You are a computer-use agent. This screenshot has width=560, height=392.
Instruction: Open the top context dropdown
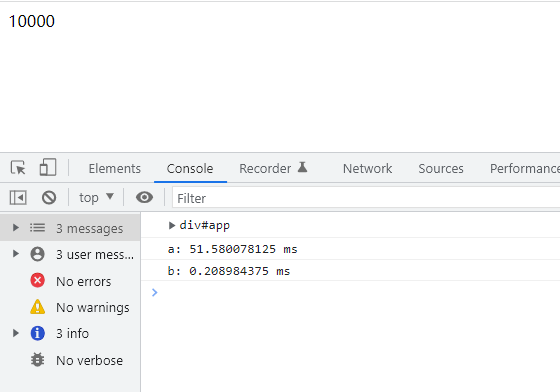tap(96, 197)
